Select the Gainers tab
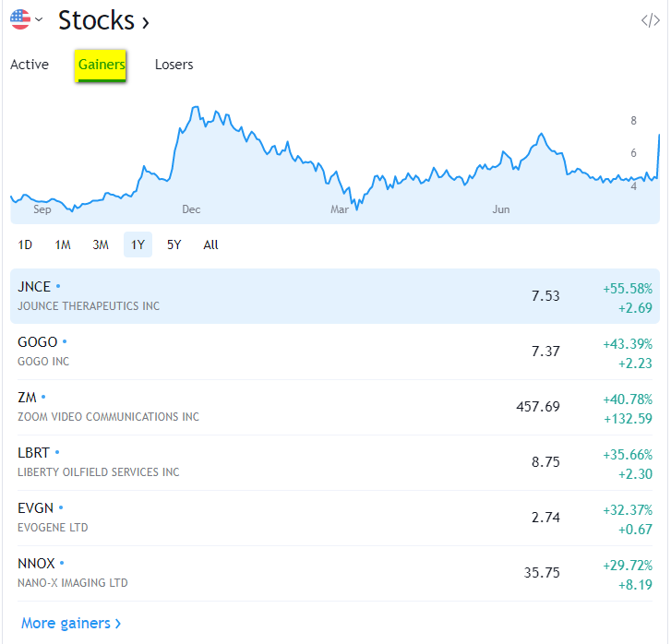This screenshot has height=644, width=671. point(101,65)
